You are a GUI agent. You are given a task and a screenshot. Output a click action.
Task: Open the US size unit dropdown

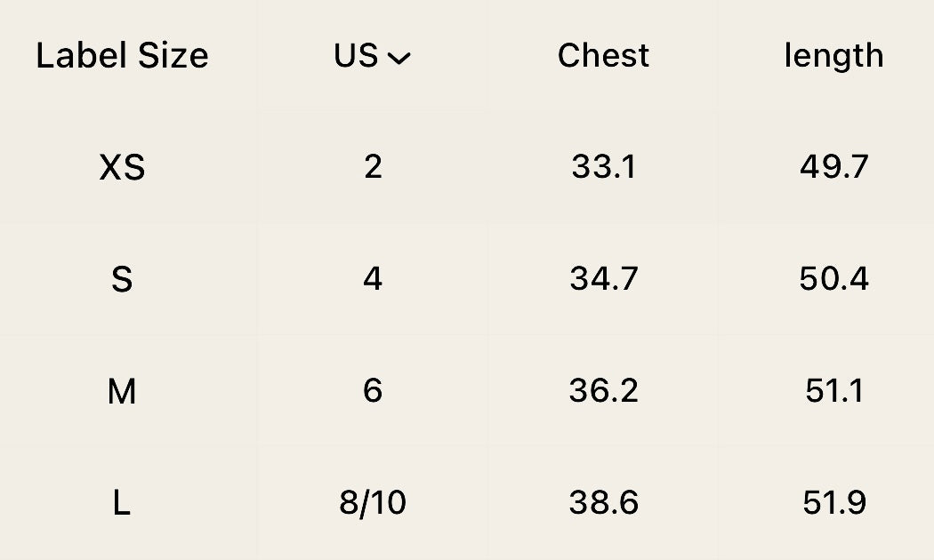(x=373, y=56)
